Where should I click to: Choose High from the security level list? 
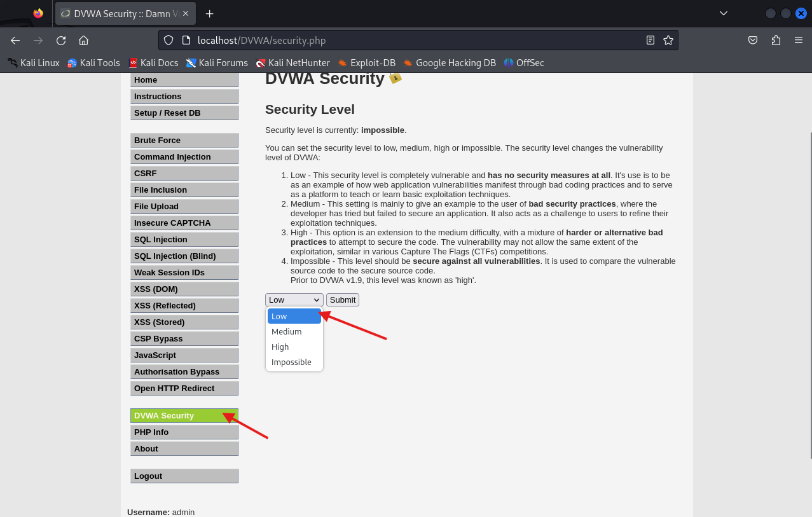tap(294, 347)
